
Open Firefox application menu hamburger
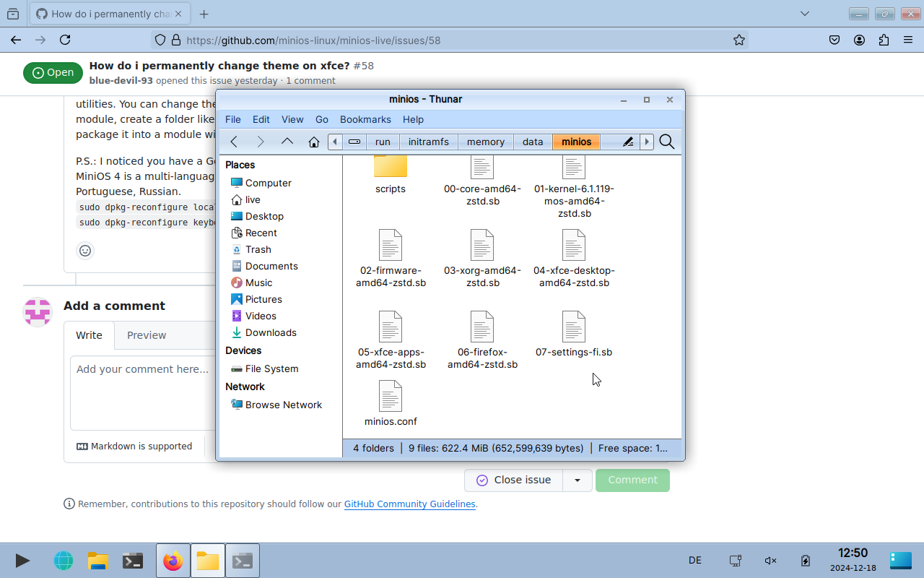[908, 40]
